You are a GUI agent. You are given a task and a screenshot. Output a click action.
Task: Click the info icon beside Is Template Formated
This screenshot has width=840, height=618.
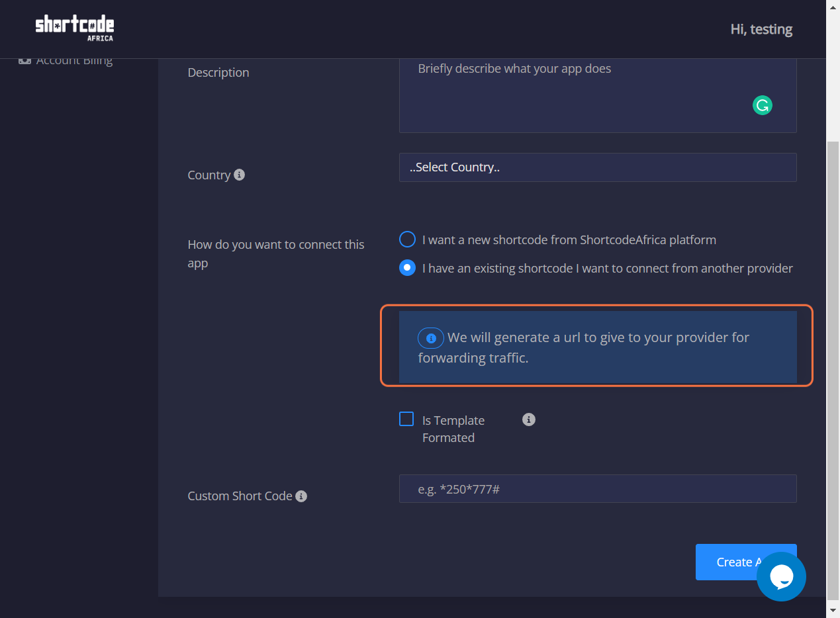point(528,419)
